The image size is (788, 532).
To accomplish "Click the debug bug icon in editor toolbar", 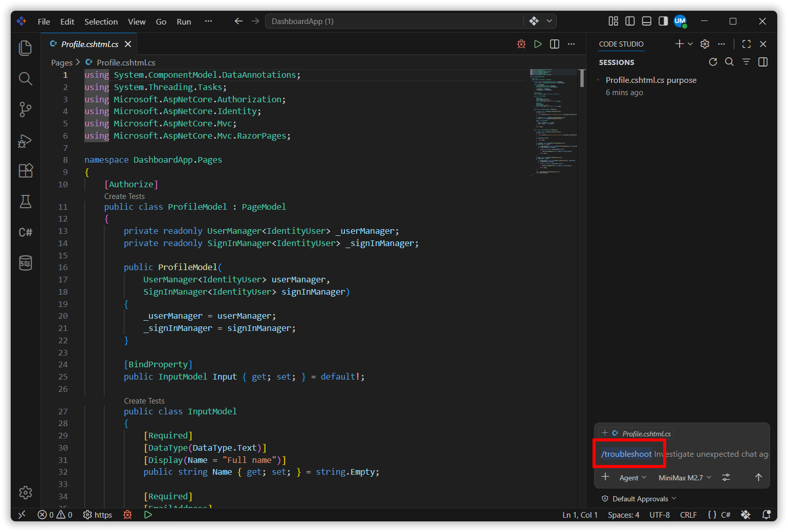I will click(521, 44).
